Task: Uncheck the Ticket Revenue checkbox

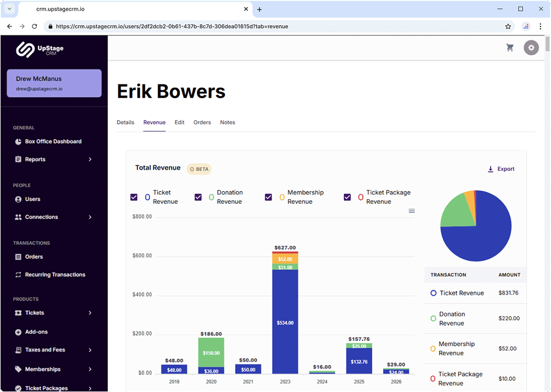Action: 134,197
